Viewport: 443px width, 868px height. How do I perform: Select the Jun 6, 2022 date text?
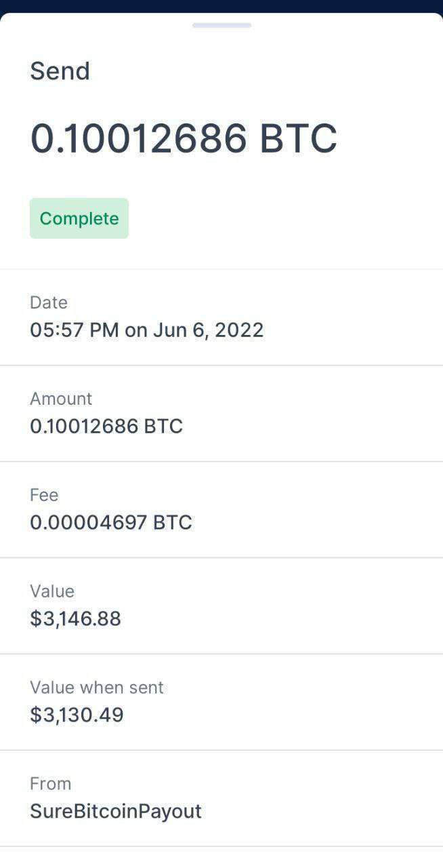208,330
